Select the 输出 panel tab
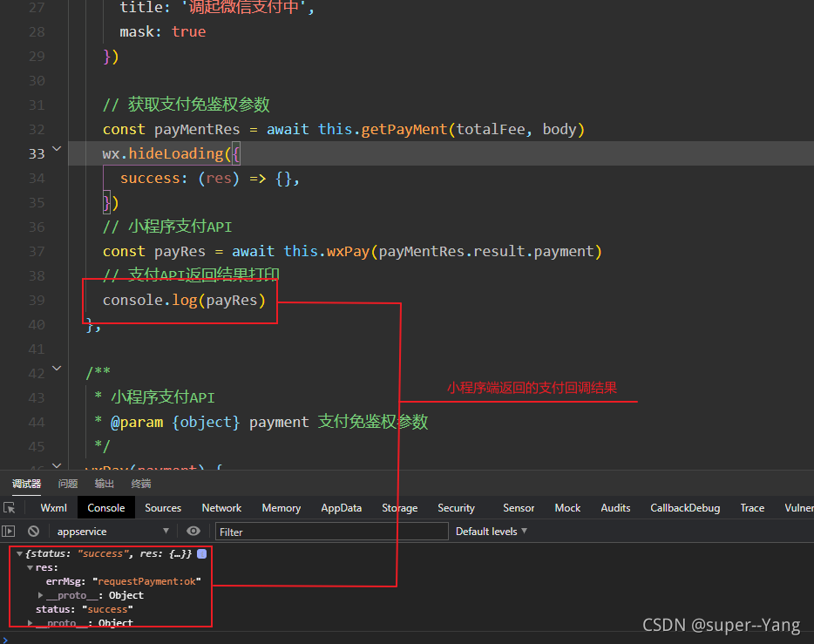Image resolution: width=814 pixels, height=644 pixels. click(105, 484)
